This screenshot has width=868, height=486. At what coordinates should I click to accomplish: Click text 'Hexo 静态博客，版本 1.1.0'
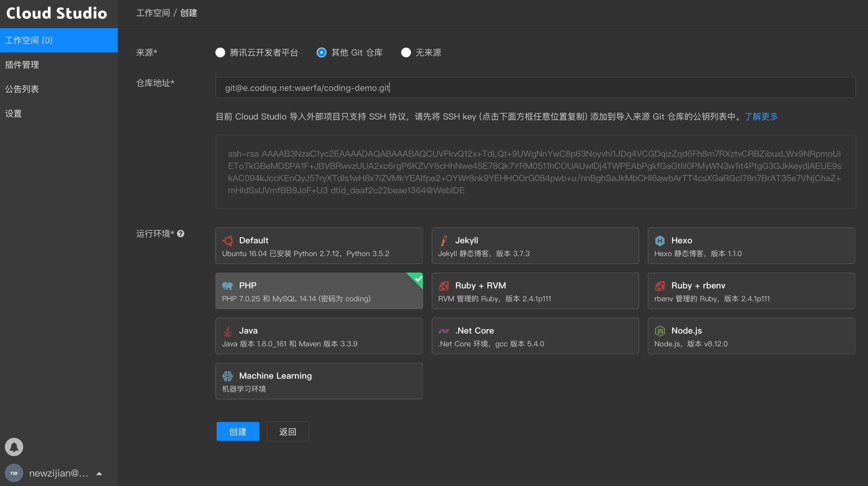pos(698,254)
